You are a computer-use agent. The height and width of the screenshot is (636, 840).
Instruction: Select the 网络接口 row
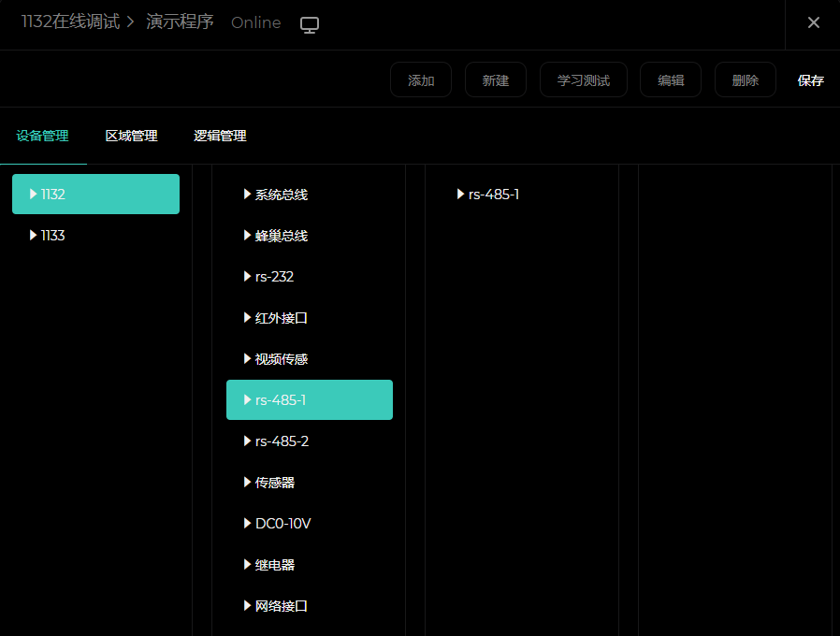tap(310, 605)
